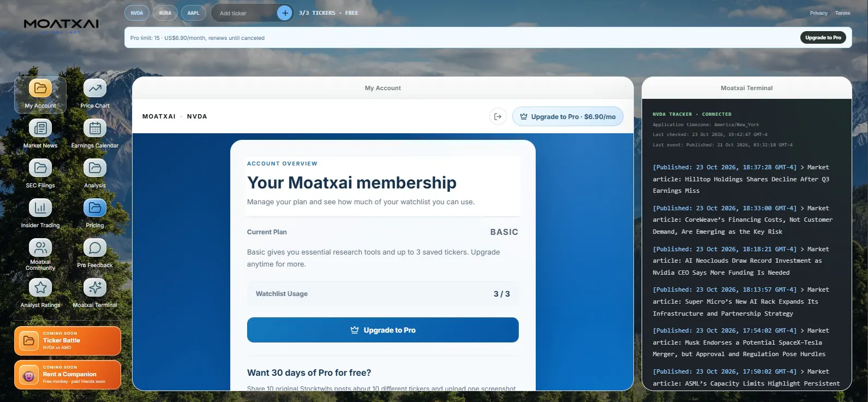
Task: Click the Last checked timestamp line
Action: coord(710,134)
